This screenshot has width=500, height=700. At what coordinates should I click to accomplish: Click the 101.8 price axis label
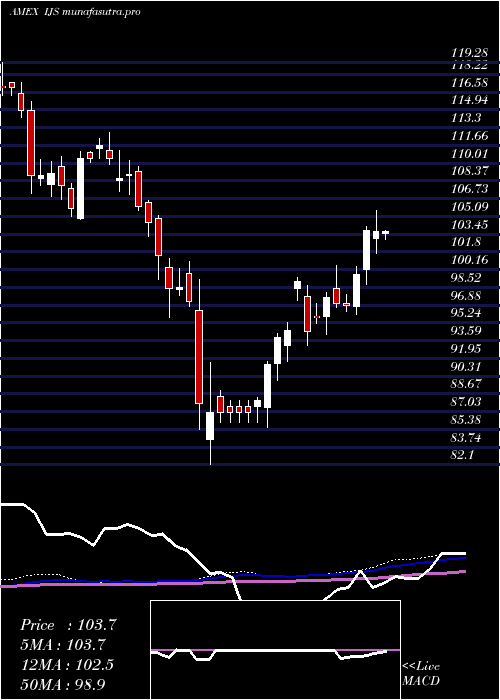pos(466,242)
